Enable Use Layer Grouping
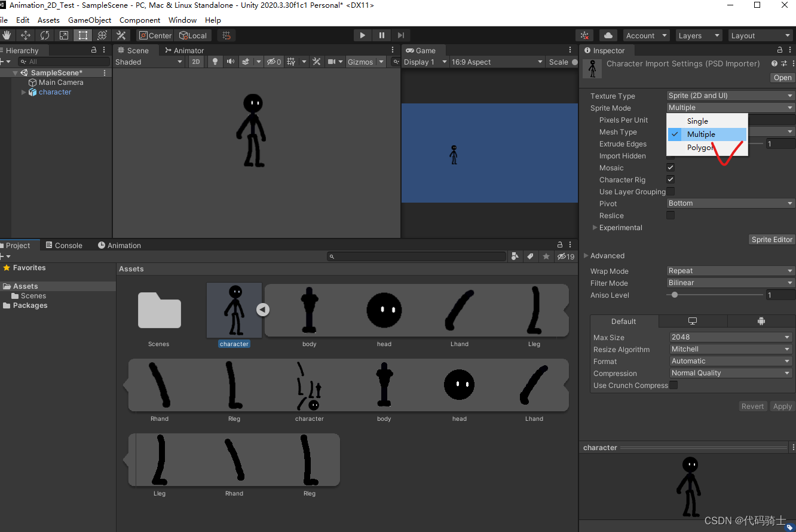Screen dimensions: 796x532 [x=670, y=191]
